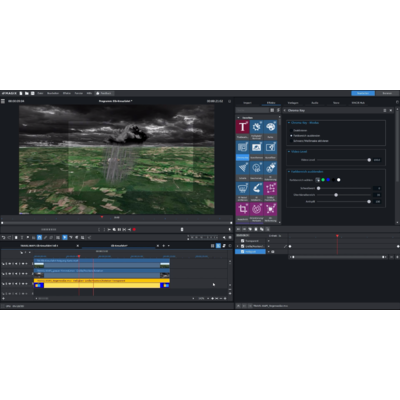Image resolution: width=400 pixels, height=400 pixels.
Task: Select the yellow clip on track three
Action: click(102, 283)
